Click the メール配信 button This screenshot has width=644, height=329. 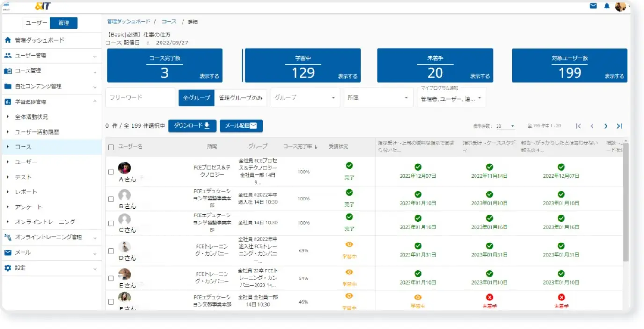241,126
